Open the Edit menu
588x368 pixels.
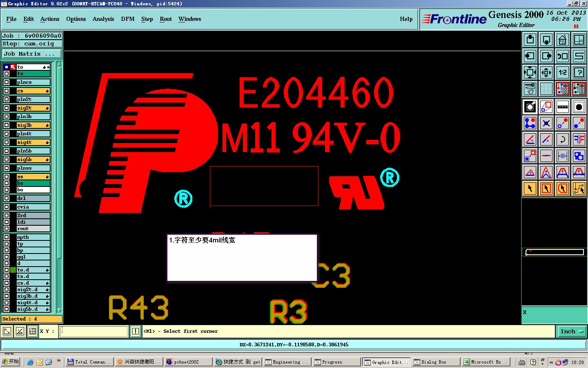pyautogui.click(x=29, y=19)
